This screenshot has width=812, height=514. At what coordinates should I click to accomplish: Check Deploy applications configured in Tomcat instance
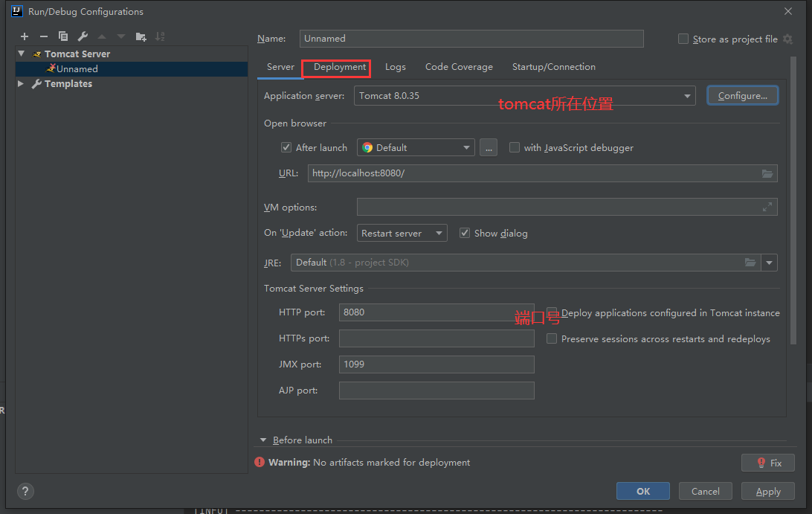click(x=552, y=312)
